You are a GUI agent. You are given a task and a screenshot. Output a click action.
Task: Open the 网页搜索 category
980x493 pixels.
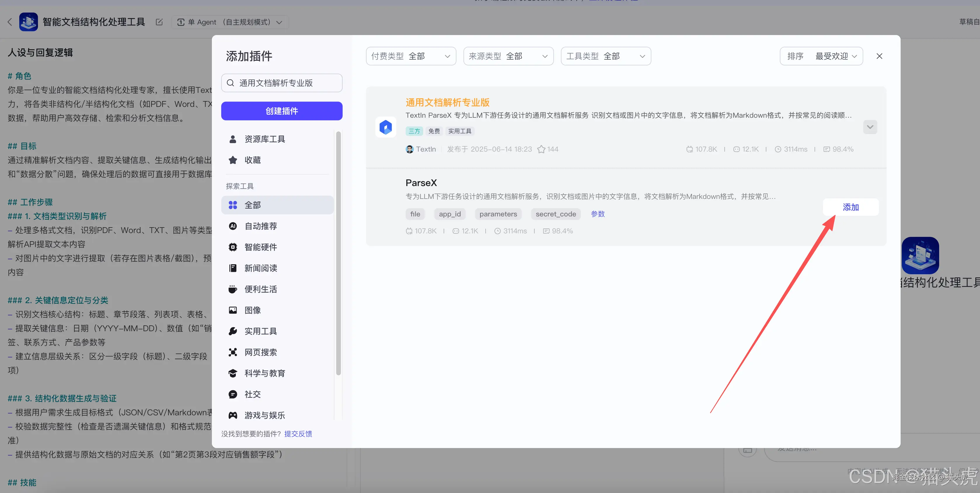pyautogui.click(x=261, y=352)
